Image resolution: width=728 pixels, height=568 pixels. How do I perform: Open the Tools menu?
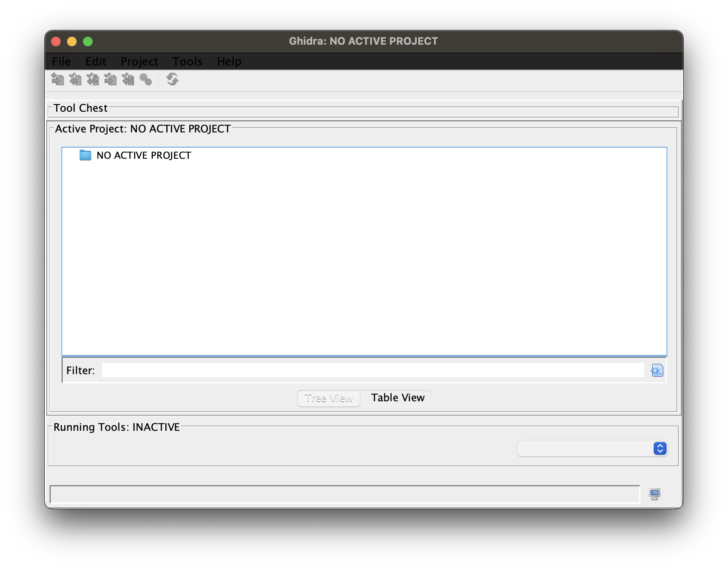pos(187,61)
